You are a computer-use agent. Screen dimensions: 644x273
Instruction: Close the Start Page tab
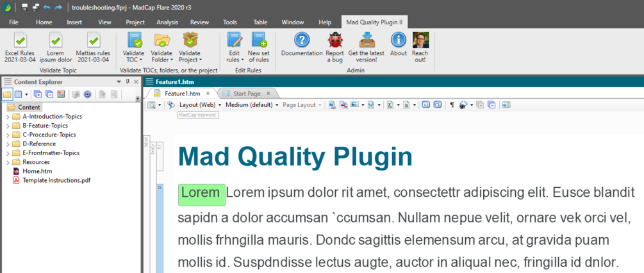[268, 93]
